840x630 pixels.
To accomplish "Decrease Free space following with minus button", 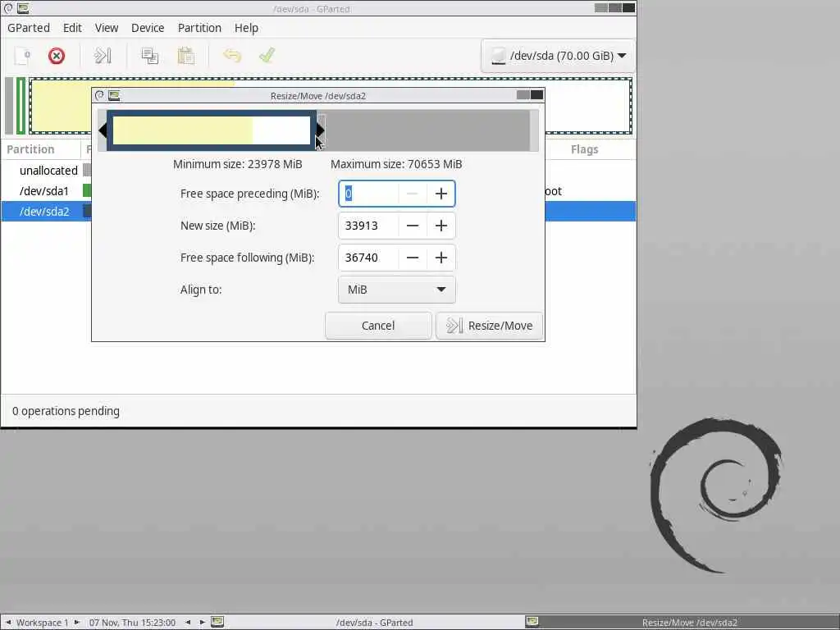I will [x=413, y=258].
